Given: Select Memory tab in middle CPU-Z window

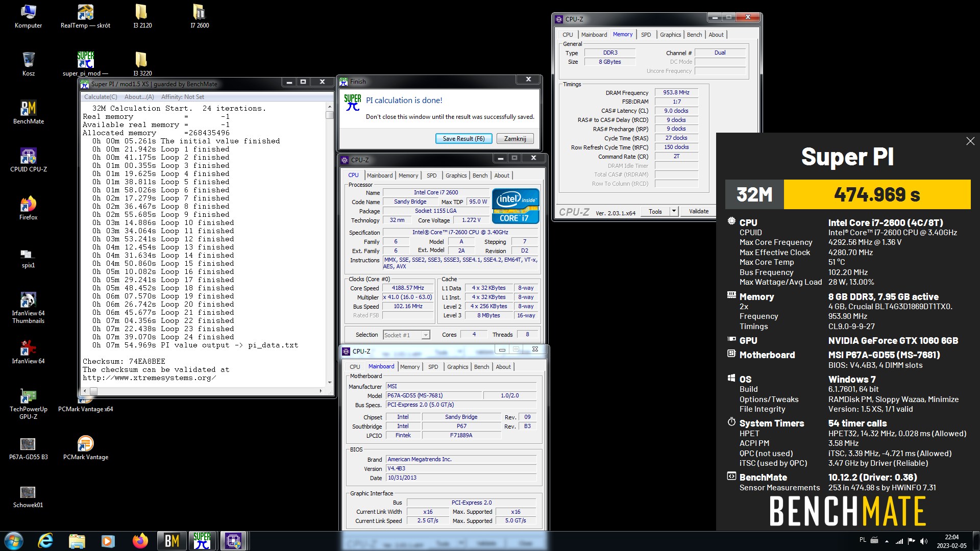Looking at the screenshot, I should pyautogui.click(x=408, y=176).
